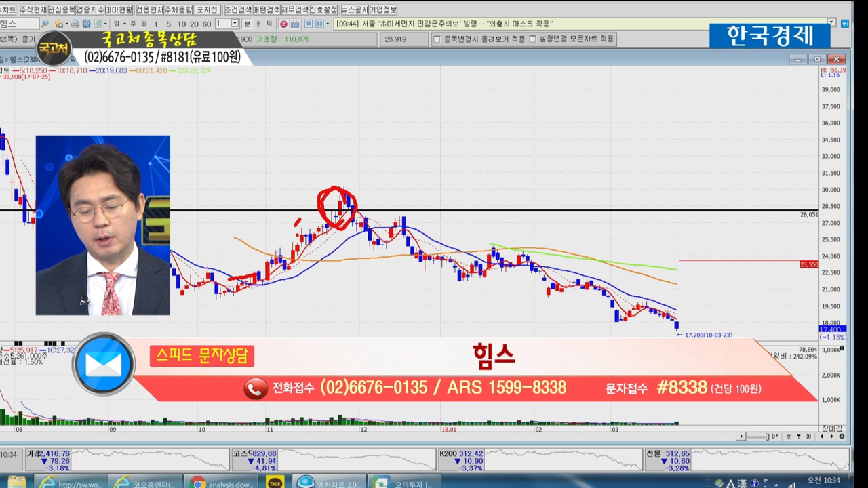
Task: Click the red circle icon in the toolbar
Action: [x=283, y=24]
